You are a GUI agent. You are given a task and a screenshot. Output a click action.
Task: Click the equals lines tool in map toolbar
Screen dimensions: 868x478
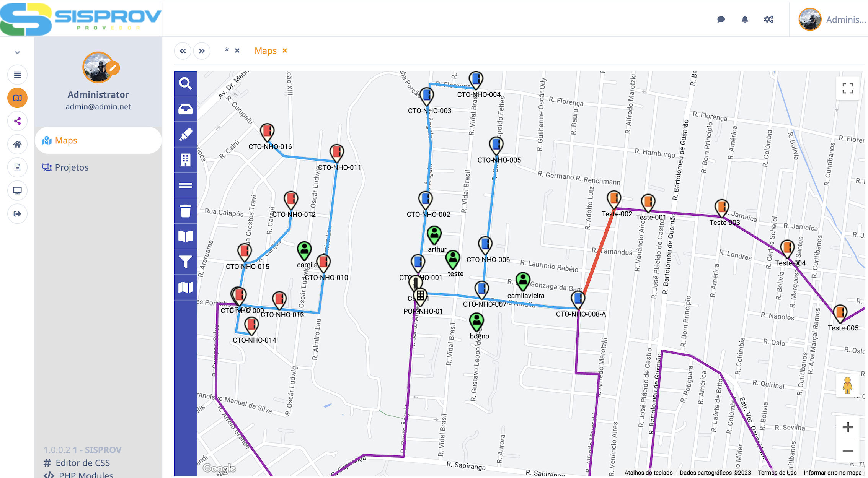pyautogui.click(x=186, y=185)
